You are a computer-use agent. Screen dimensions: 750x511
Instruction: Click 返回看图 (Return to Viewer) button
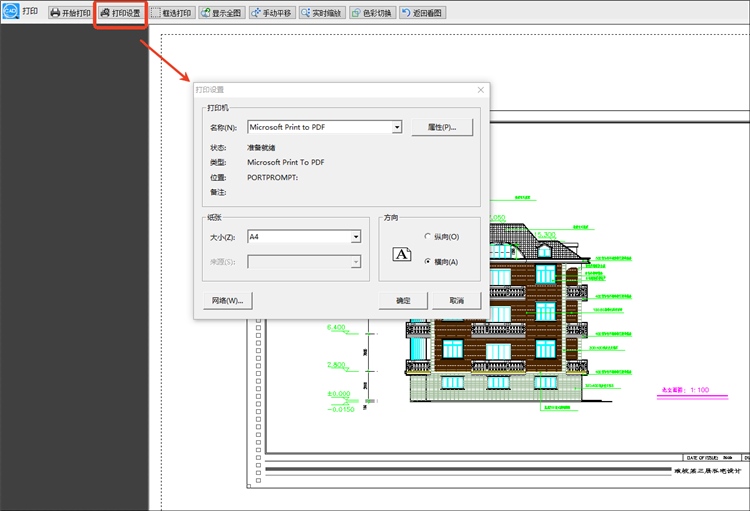(423, 13)
